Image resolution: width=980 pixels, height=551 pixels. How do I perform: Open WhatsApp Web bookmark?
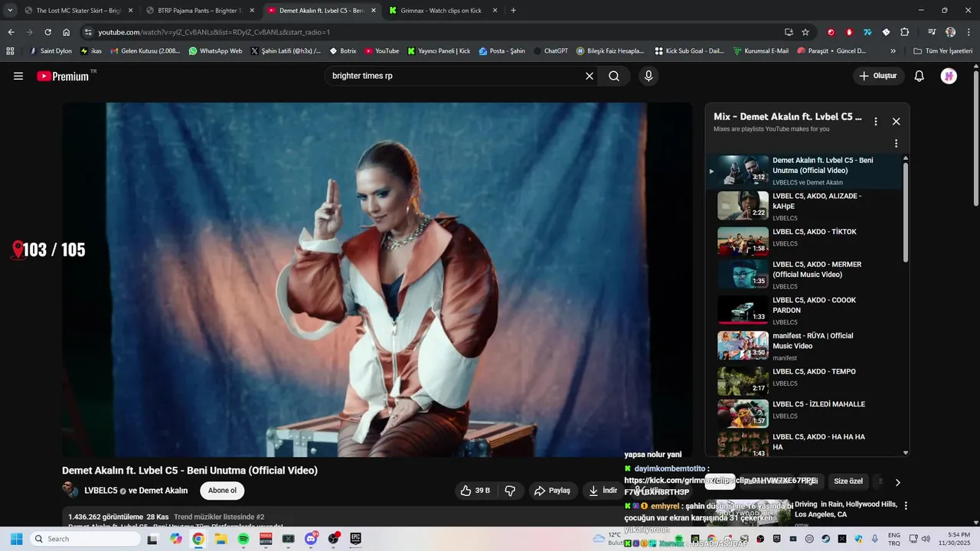(215, 51)
